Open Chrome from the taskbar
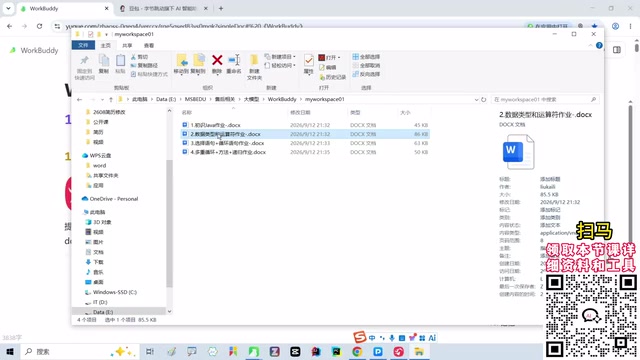Image resolution: width=640 pixels, height=360 pixels. pos(357,351)
